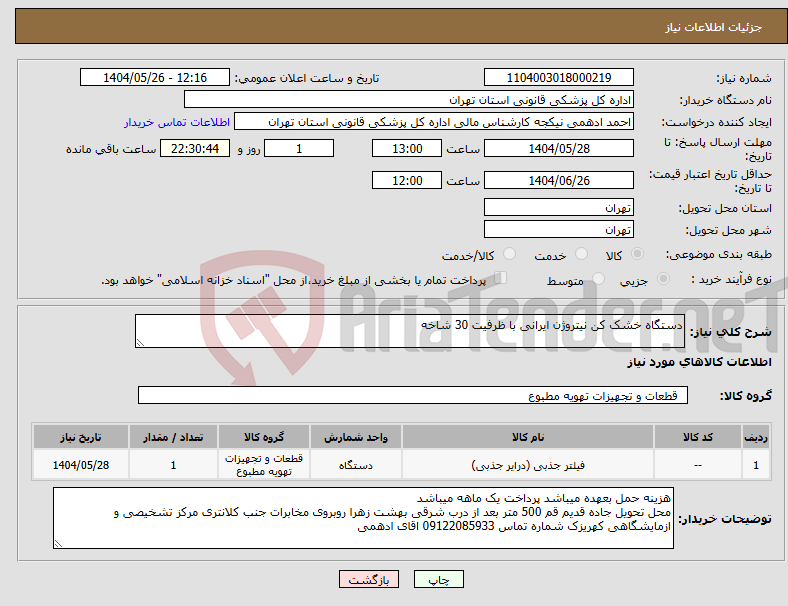Select the کالا radio button
The width and height of the screenshot is (788, 606).
click(x=637, y=254)
